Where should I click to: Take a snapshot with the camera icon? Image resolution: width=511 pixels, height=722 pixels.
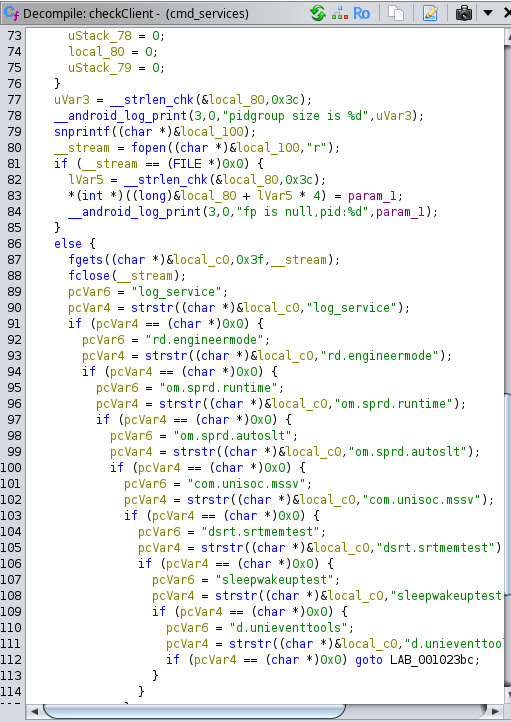point(464,13)
